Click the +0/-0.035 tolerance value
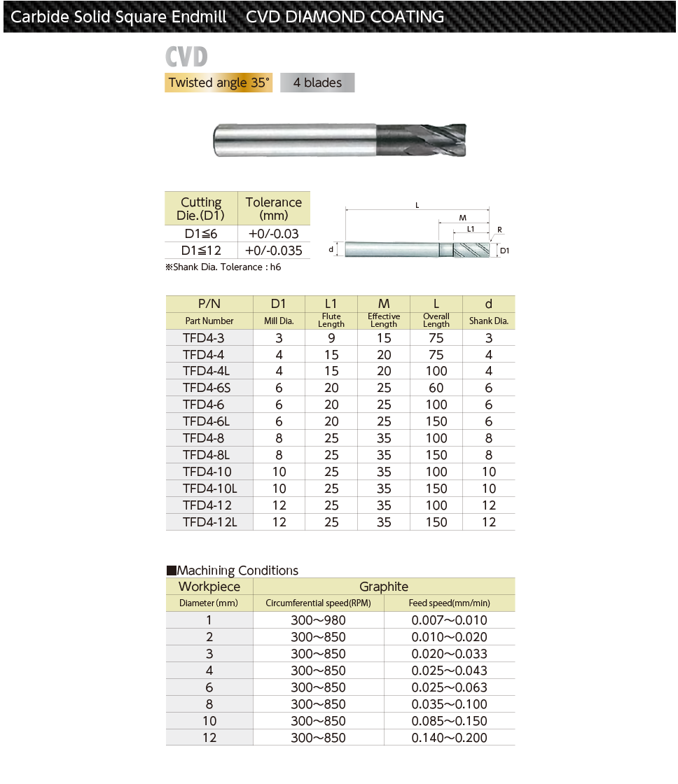 point(273,251)
